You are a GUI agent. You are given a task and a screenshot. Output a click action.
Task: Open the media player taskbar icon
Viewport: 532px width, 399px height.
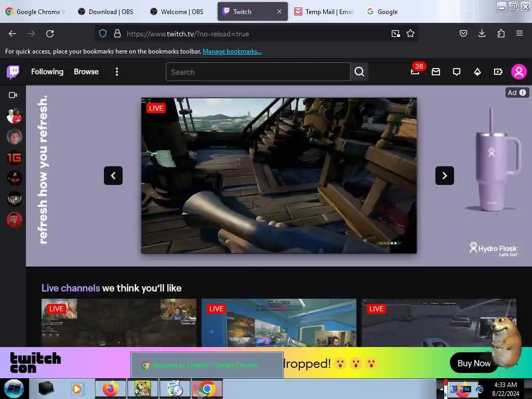(x=77, y=389)
